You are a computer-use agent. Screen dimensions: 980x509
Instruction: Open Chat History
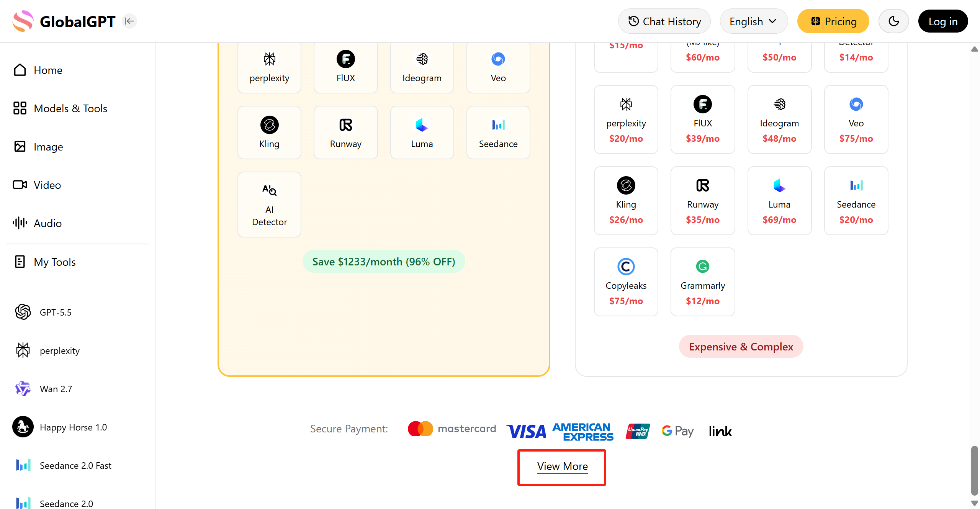point(664,21)
